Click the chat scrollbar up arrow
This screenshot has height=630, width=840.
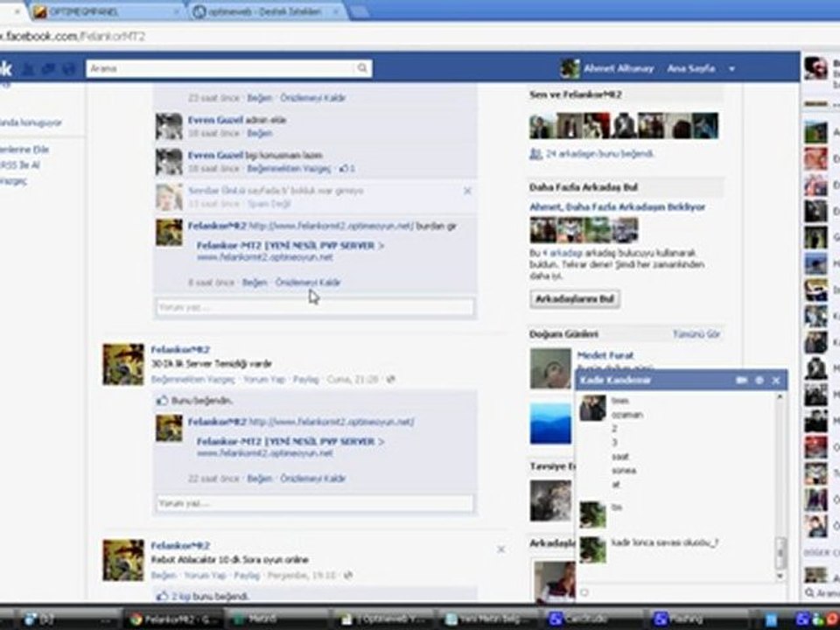[x=780, y=397]
